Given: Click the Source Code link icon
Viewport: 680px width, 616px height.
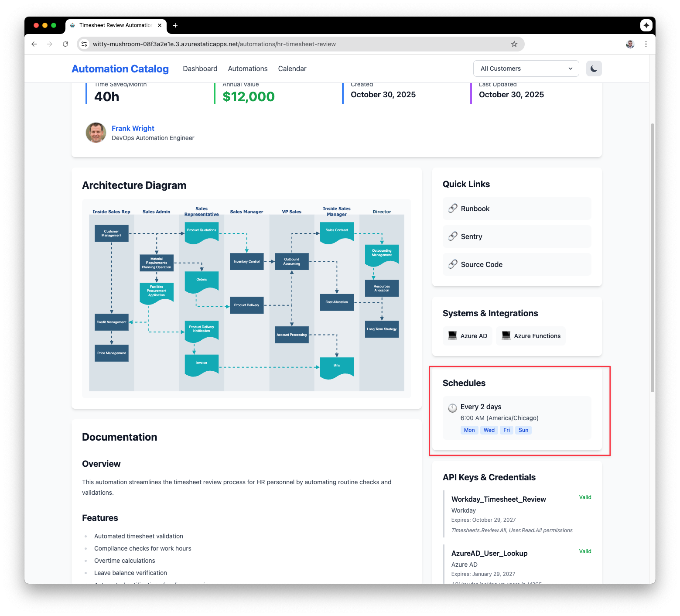Looking at the screenshot, I should point(453,264).
